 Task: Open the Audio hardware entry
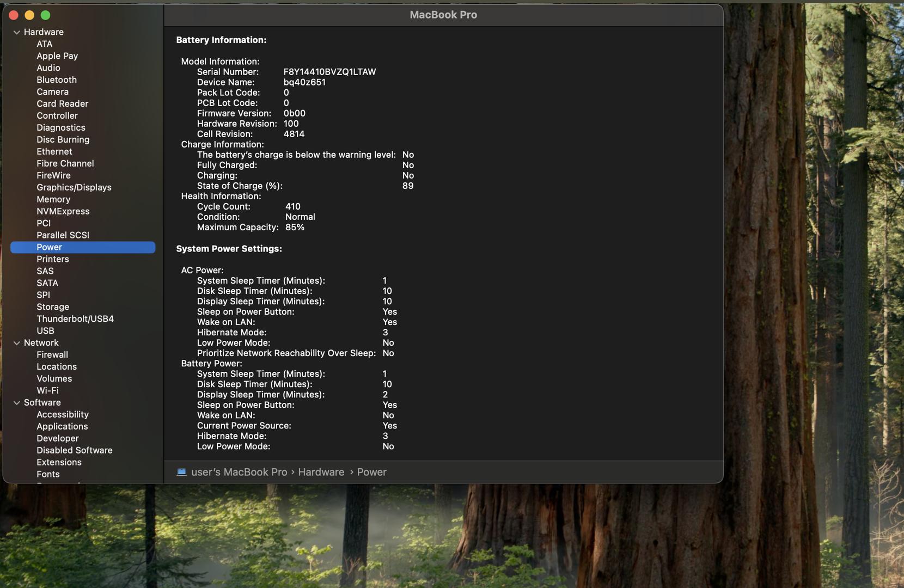48,68
